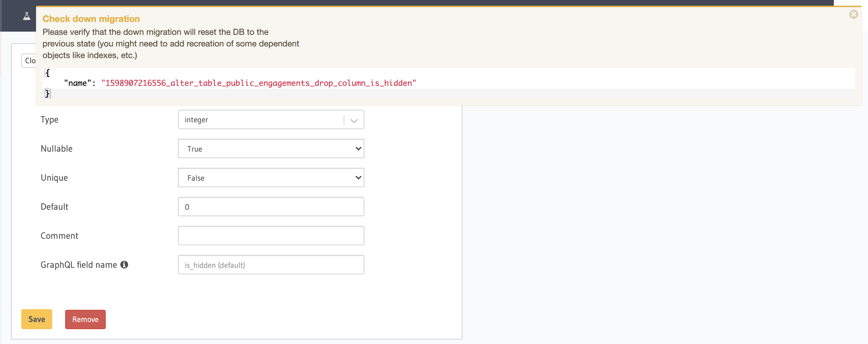Click the GraphQL field name input
The width and height of the screenshot is (868, 344).
(271, 265)
